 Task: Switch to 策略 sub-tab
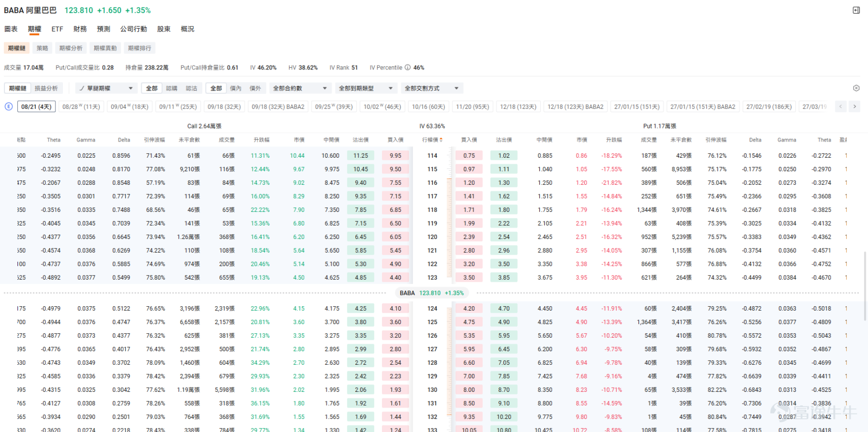pos(42,48)
